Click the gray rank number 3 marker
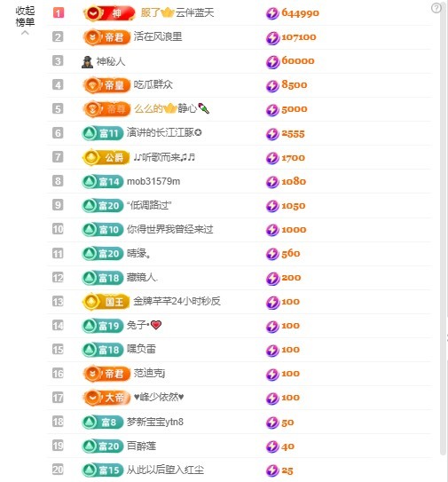 (58, 61)
